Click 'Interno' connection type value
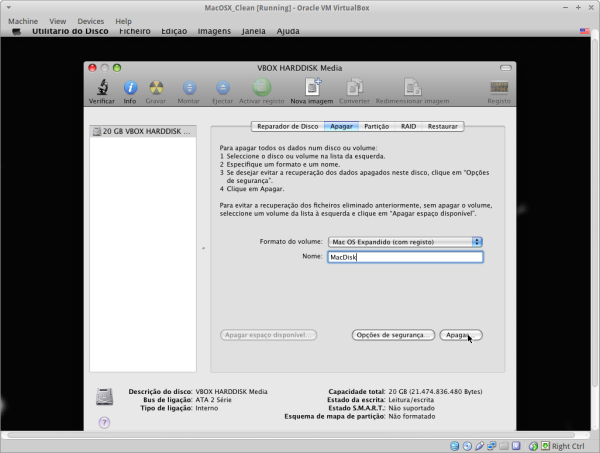 pyautogui.click(x=207, y=408)
